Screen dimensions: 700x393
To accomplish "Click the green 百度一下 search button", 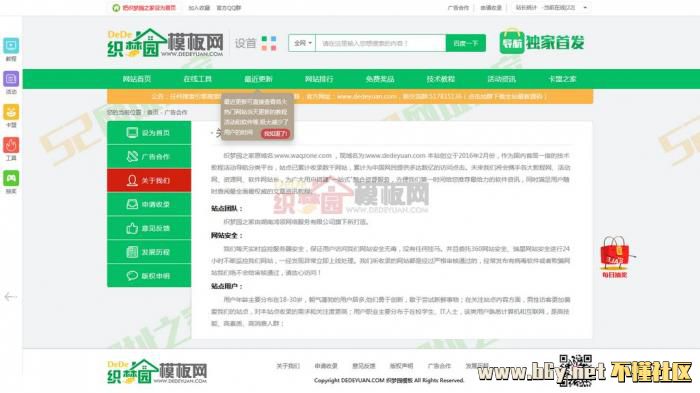I will pyautogui.click(x=466, y=43).
